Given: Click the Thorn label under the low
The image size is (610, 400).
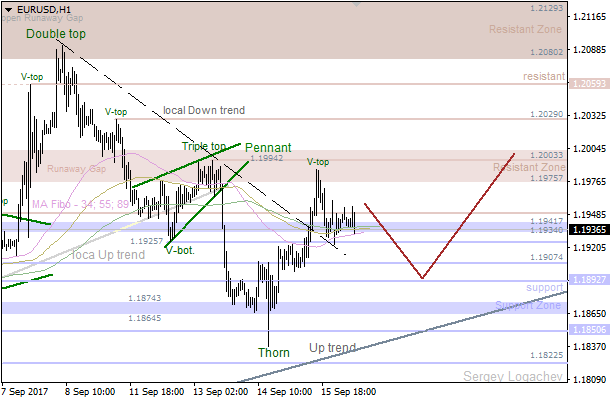Looking at the screenshot, I should (274, 352).
